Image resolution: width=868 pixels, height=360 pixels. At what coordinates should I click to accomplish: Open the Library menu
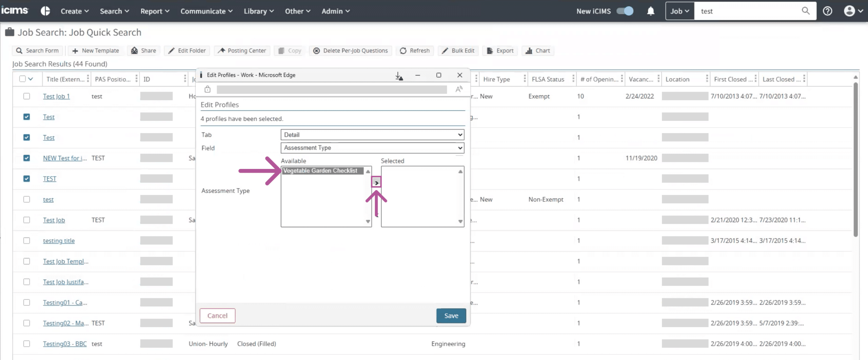(259, 11)
